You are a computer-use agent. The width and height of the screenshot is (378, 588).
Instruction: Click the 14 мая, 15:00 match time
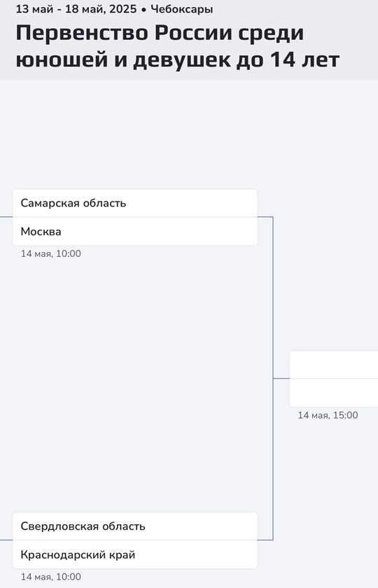tap(328, 415)
